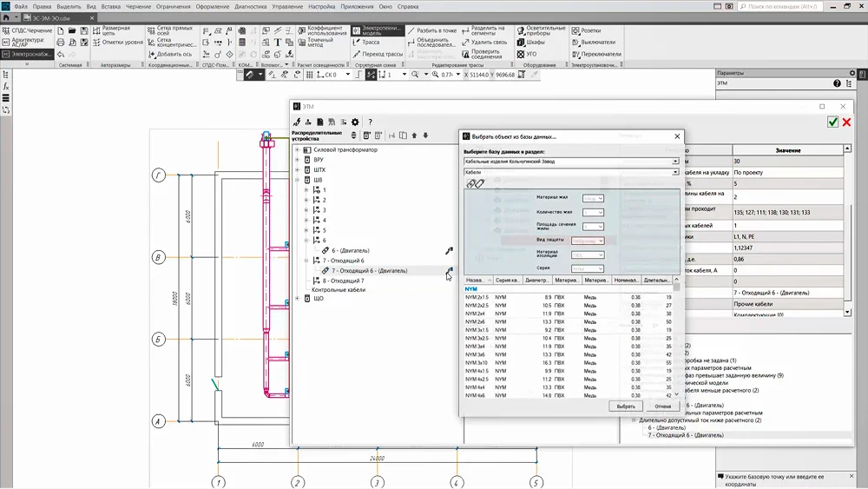Click the Выбрать button
This screenshot has height=489, width=868.
626,406
